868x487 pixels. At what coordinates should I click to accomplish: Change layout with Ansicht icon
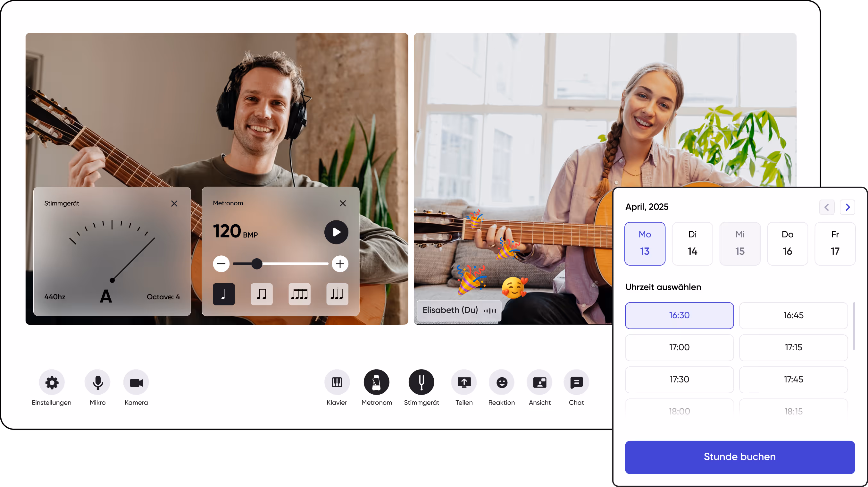pyautogui.click(x=539, y=382)
